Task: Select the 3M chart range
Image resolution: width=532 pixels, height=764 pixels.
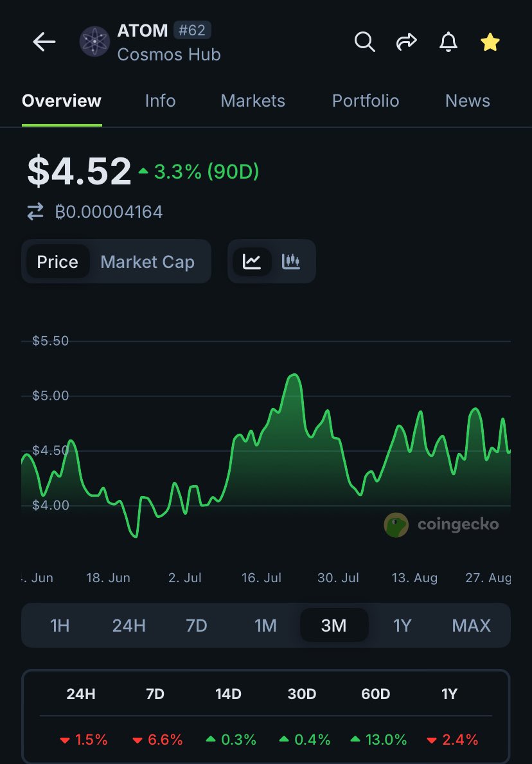Action: [x=333, y=625]
